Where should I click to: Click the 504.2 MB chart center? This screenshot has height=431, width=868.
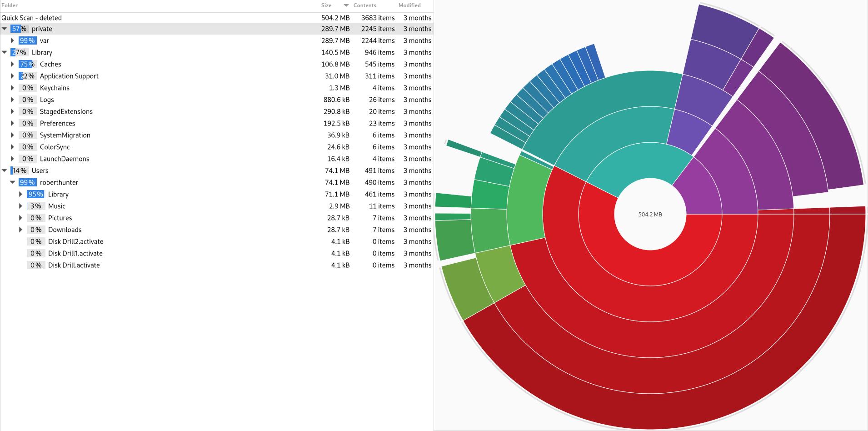[650, 214]
